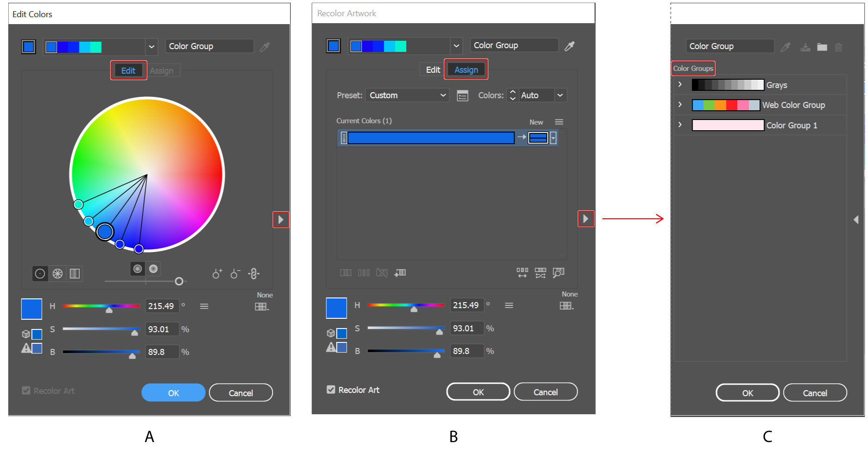Add a new color tool below the wheel
The image size is (868, 449).
click(x=217, y=273)
